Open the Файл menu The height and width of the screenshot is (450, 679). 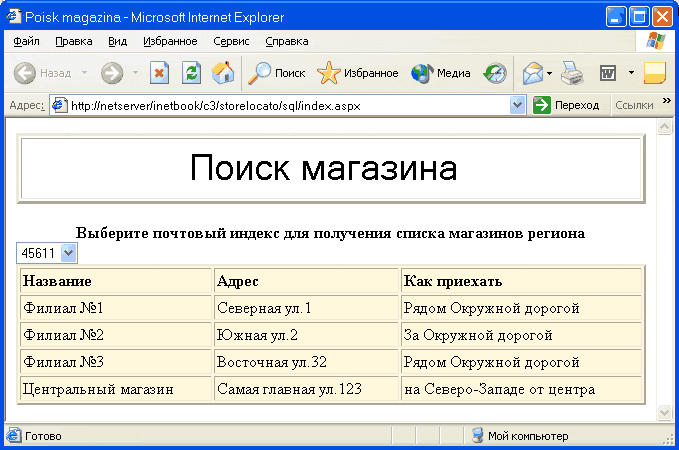click(x=26, y=41)
